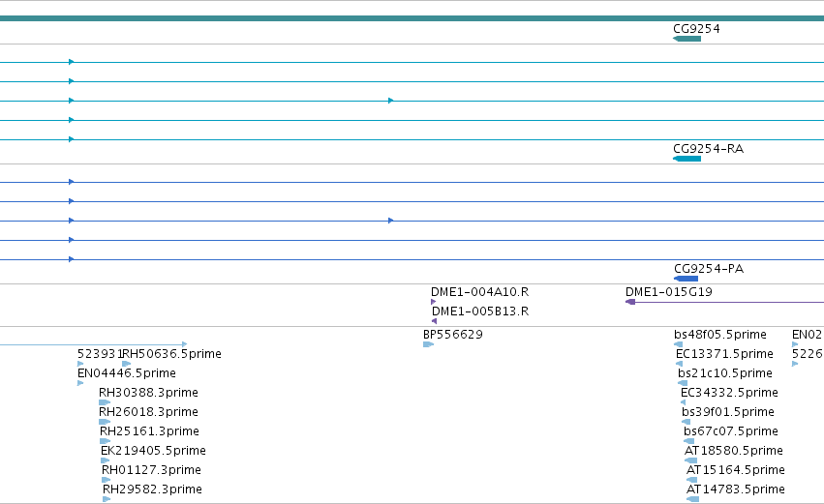The image size is (824, 504).
Task: Select the BP556629 EST glyph
Action: pyautogui.click(x=428, y=344)
